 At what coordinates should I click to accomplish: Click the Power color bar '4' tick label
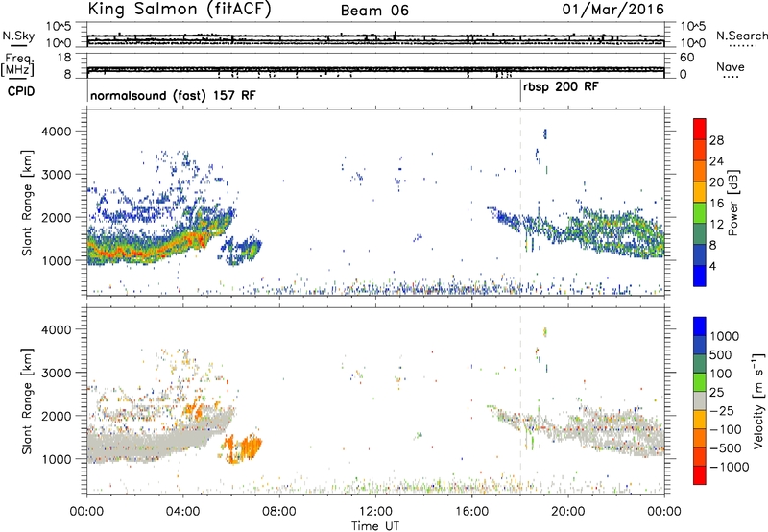[x=713, y=266]
